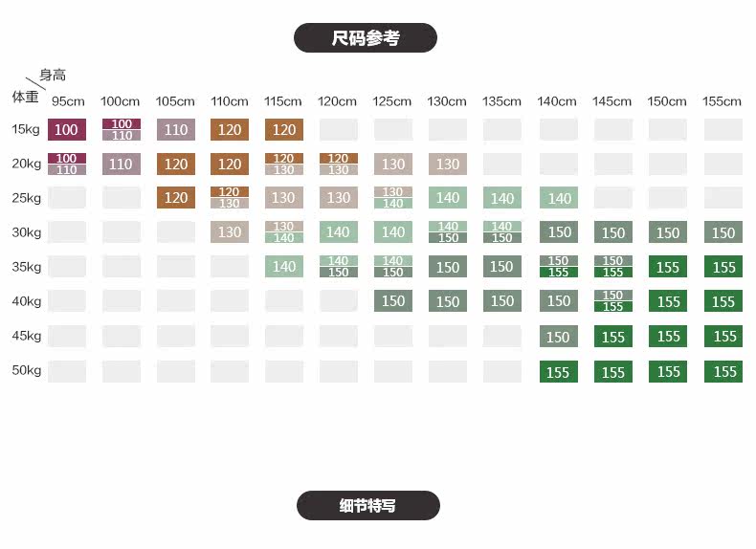The width and height of the screenshot is (756, 549).
Task: Click the 体重 axis label
Action: click(25, 97)
